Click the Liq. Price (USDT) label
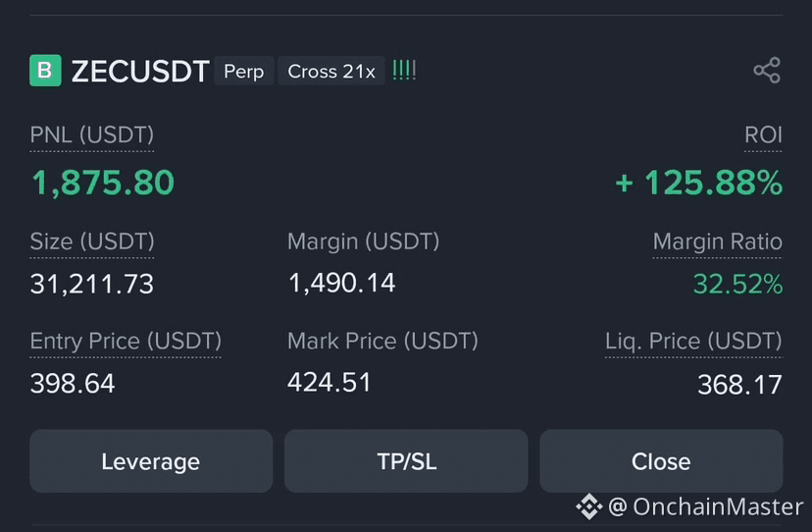The height and width of the screenshot is (532, 812). 693,342
